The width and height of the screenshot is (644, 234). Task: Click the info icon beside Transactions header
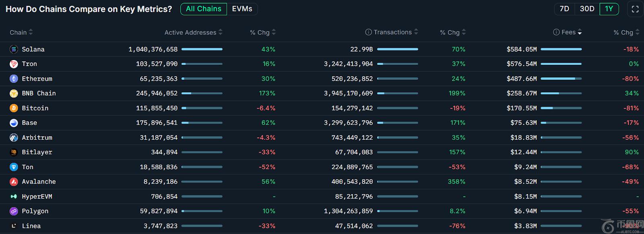tap(368, 32)
